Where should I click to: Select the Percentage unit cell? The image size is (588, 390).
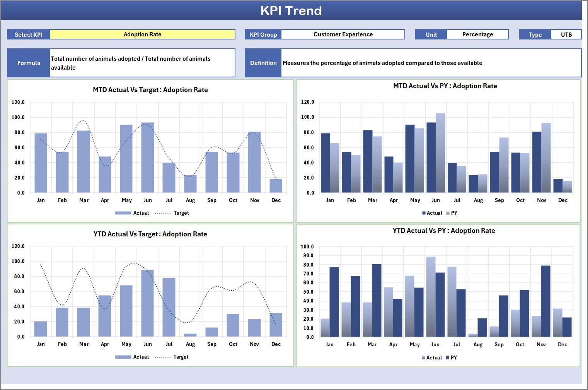pos(477,34)
